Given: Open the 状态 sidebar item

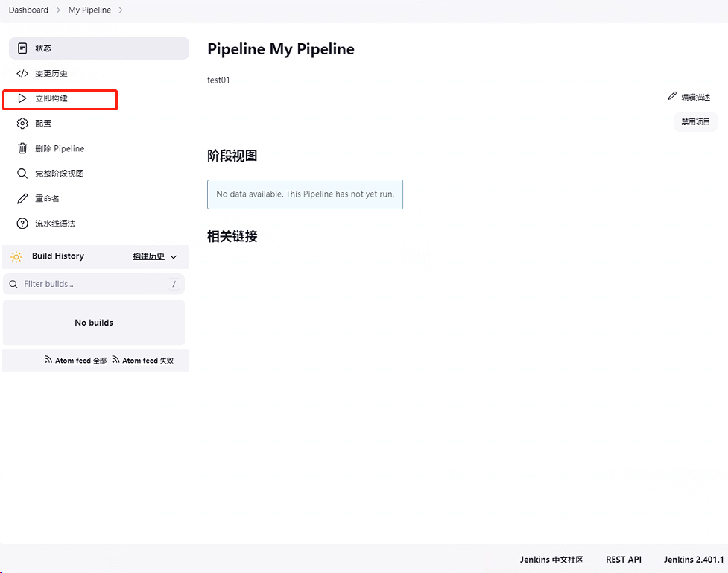Looking at the screenshot, I should pos(99,48).
